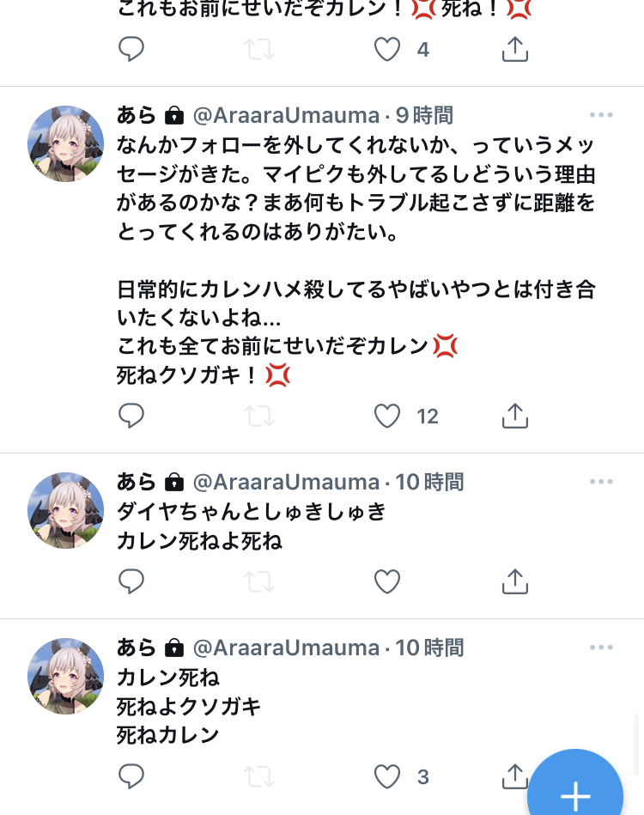Like the top post with 4 likes
The image size is (644, 815).
pyautogui.click(x=387, y=49)
